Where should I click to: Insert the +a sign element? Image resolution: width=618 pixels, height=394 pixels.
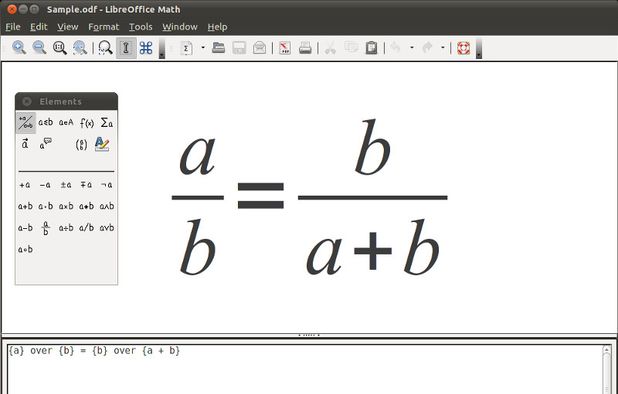point(25,184)
